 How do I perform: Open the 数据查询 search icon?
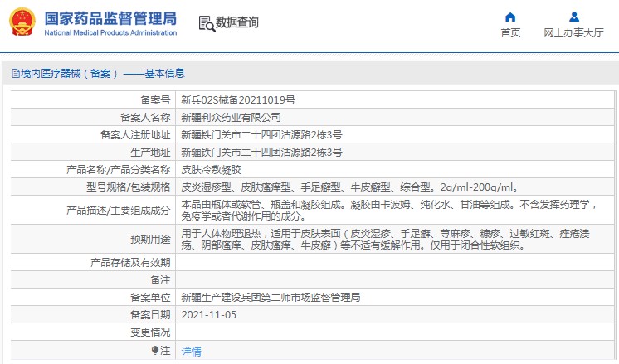click(207, 24)
